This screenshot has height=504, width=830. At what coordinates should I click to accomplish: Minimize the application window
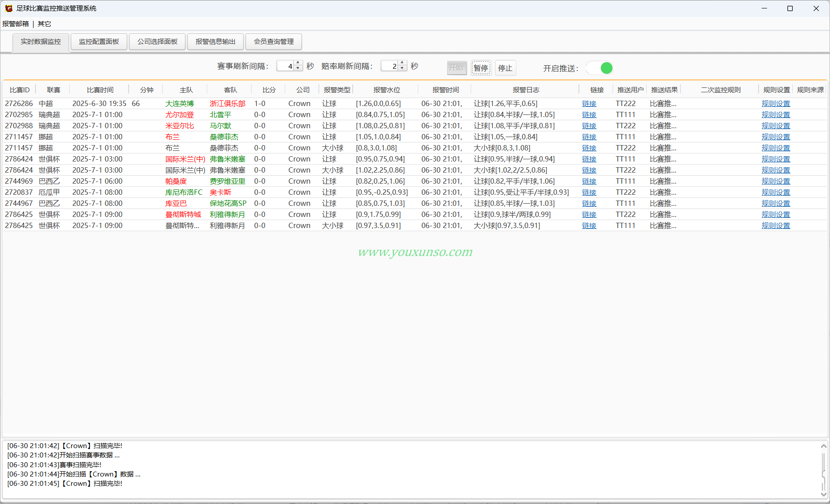pos(764,8)
